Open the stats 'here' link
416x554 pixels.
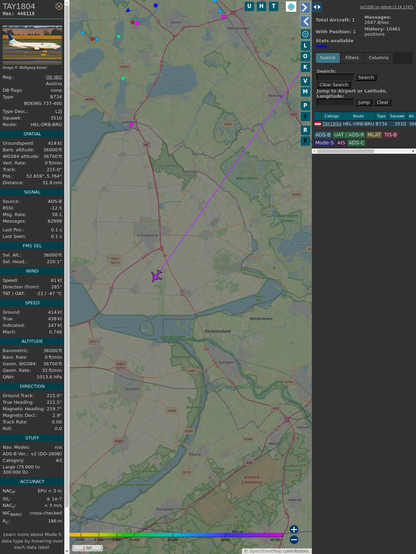click(x=321, y=46)
